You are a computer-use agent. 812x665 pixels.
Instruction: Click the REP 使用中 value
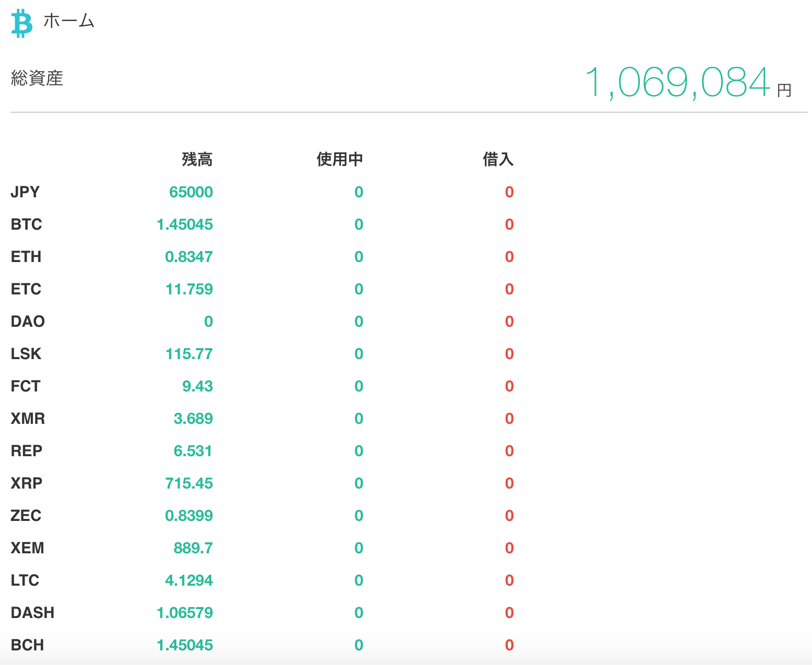[359, 450]
